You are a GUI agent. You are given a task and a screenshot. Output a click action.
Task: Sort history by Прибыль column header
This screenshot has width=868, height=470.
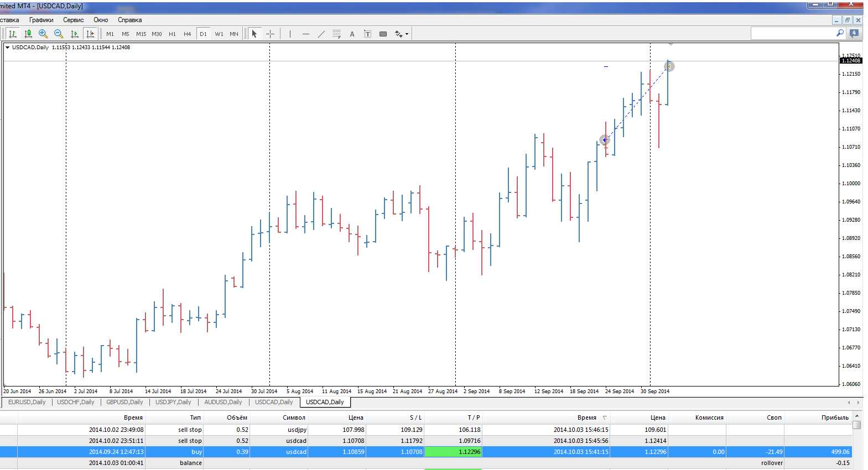click(834, 417)
